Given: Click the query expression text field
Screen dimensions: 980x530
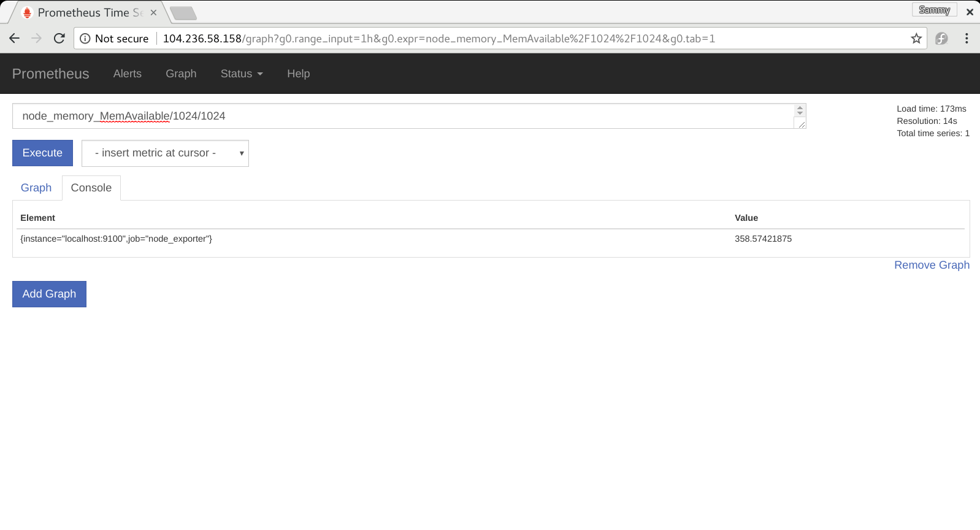Looking at the screenshot, I should click(x=409, y=116).
